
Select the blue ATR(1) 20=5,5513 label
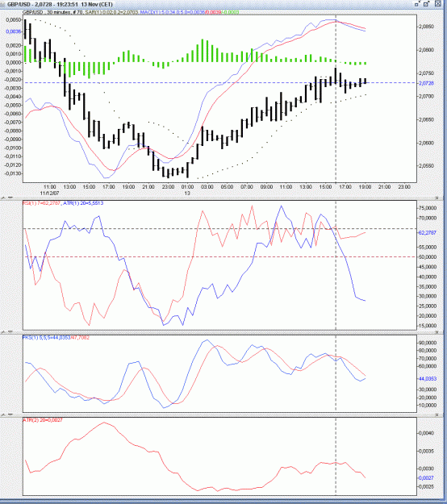[83, 203]
